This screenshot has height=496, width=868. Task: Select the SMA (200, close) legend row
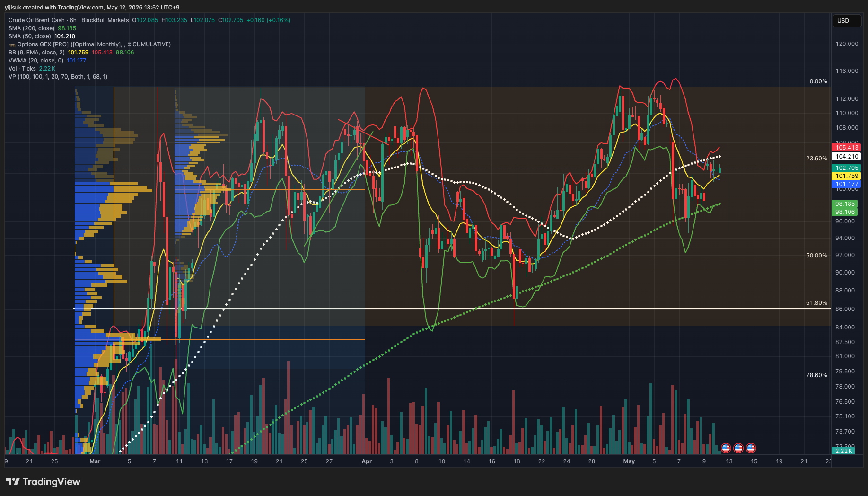click(42, 28)
